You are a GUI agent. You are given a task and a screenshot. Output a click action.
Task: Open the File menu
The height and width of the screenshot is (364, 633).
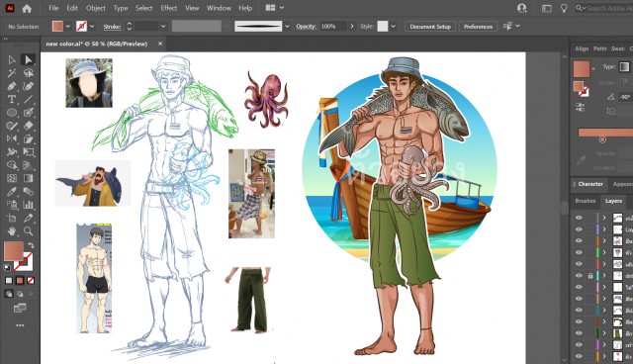[x=53, y=8]
